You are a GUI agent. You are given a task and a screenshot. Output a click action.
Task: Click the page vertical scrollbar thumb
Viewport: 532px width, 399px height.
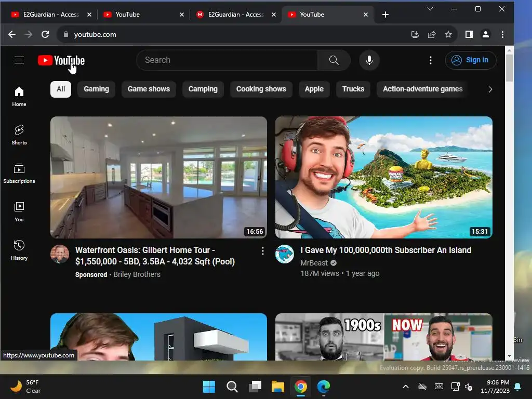(x=509, y=68)
